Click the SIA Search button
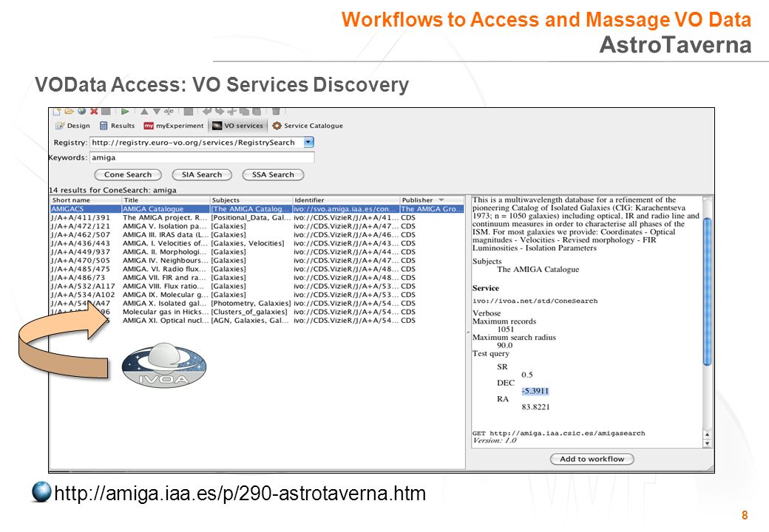 [202, 175]
